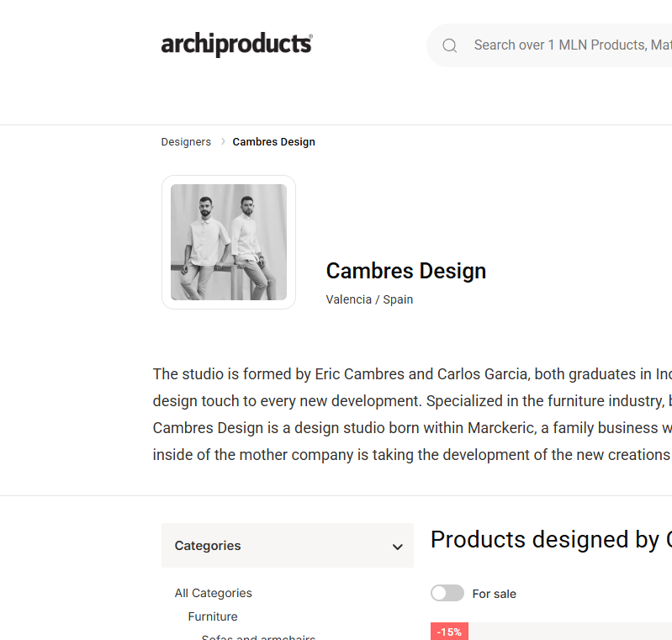The image size is (672, 640).
Task: Click the studio description paragraph
Action: [412, 415]
